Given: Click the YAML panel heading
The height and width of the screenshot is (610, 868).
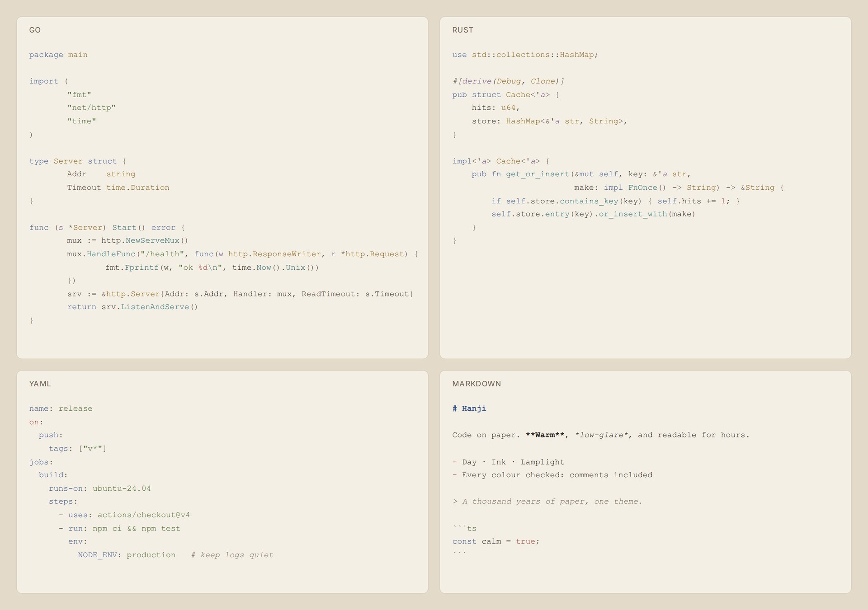Looking at the screenshot, I should (x=40, y=384).
